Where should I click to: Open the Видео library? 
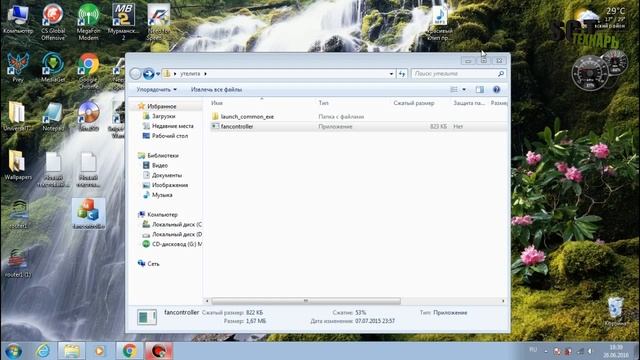click(160, 165)
